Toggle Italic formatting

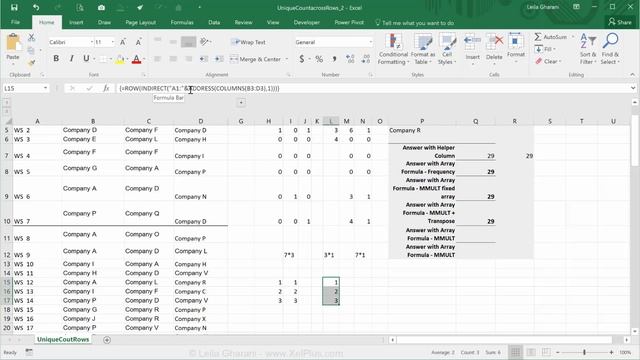71,59
